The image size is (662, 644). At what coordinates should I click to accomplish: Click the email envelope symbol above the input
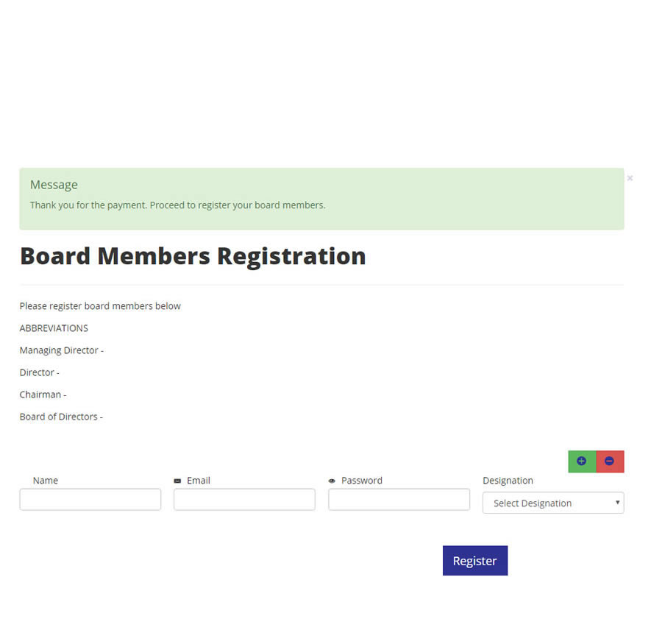[177, 480]
